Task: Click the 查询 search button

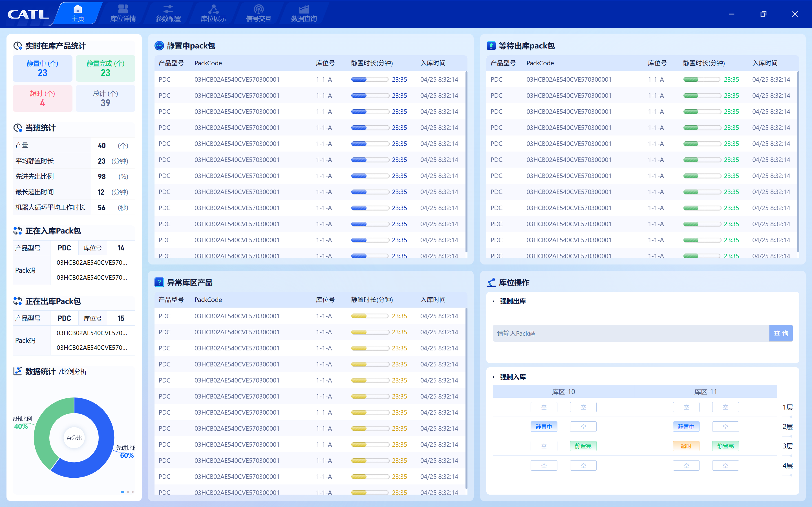Action: point(781,333)
